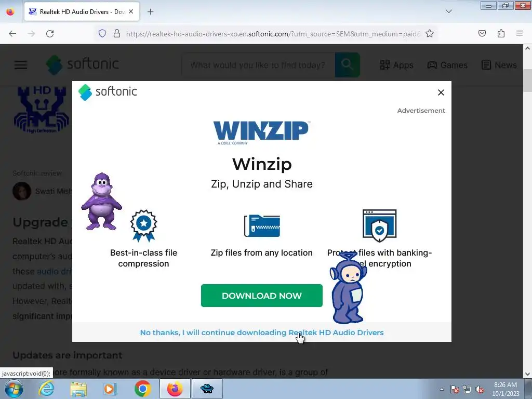Expand the list all tabs chevron
532x399 pixels.
(x=448, y=11)
